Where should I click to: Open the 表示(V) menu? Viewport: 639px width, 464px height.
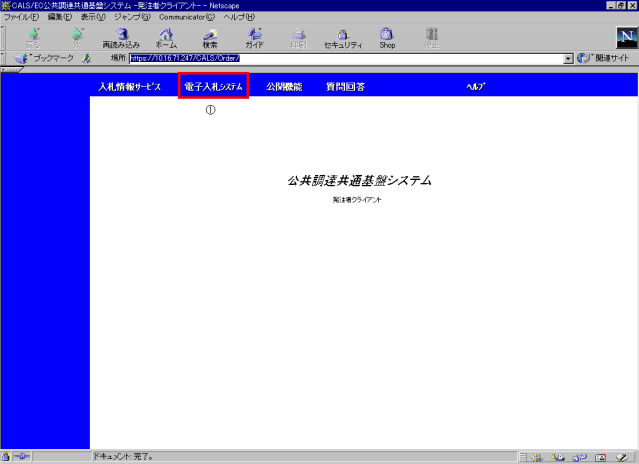[93, 17]
